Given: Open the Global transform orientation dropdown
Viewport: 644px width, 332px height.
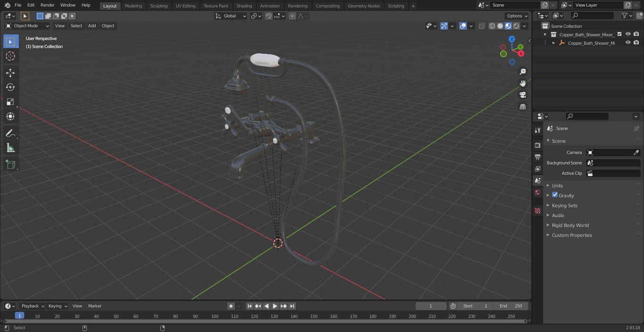Looking at the screenshot, I should 231,16.
